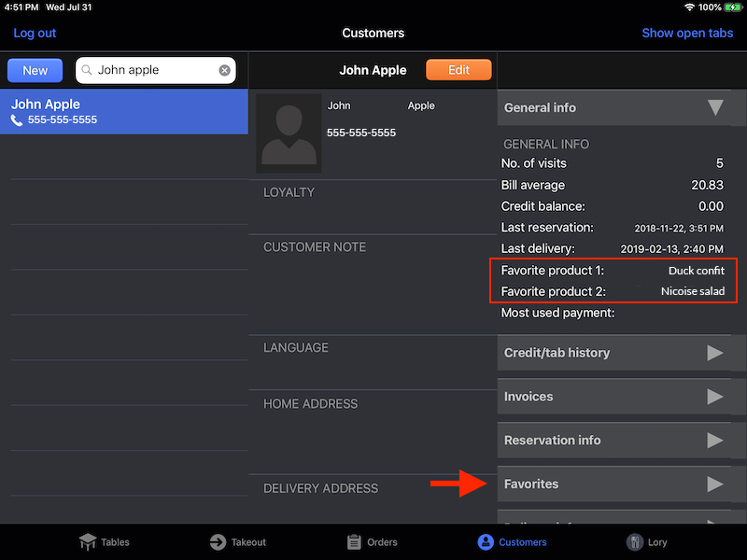The image size is (747, 560).
Task: Select John Apple in the customer list
Action: click(124, 111)
